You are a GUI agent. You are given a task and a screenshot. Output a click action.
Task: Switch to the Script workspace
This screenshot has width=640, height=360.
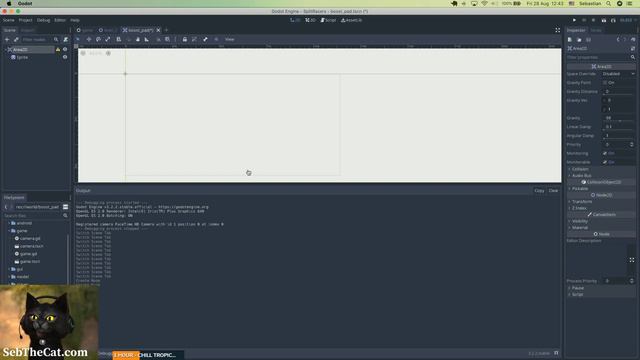(328, 20)
